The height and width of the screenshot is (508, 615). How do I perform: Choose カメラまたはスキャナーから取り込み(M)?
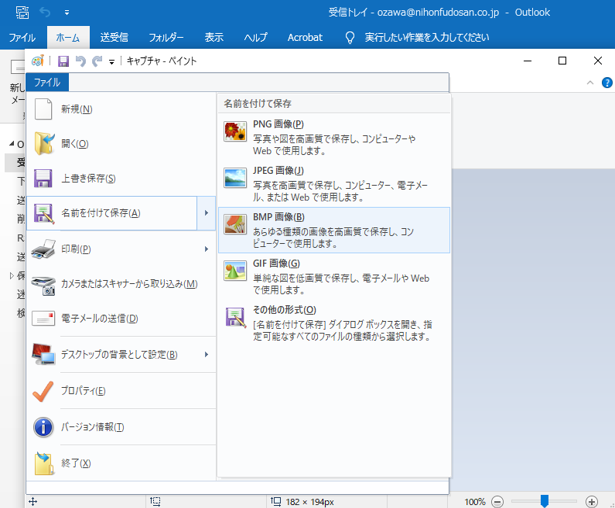[x=121, y=284]
